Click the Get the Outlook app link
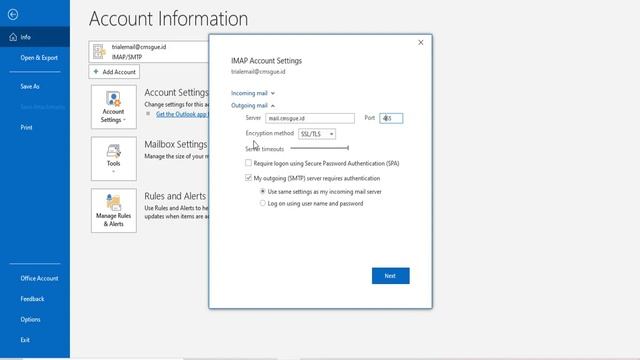 182,114
